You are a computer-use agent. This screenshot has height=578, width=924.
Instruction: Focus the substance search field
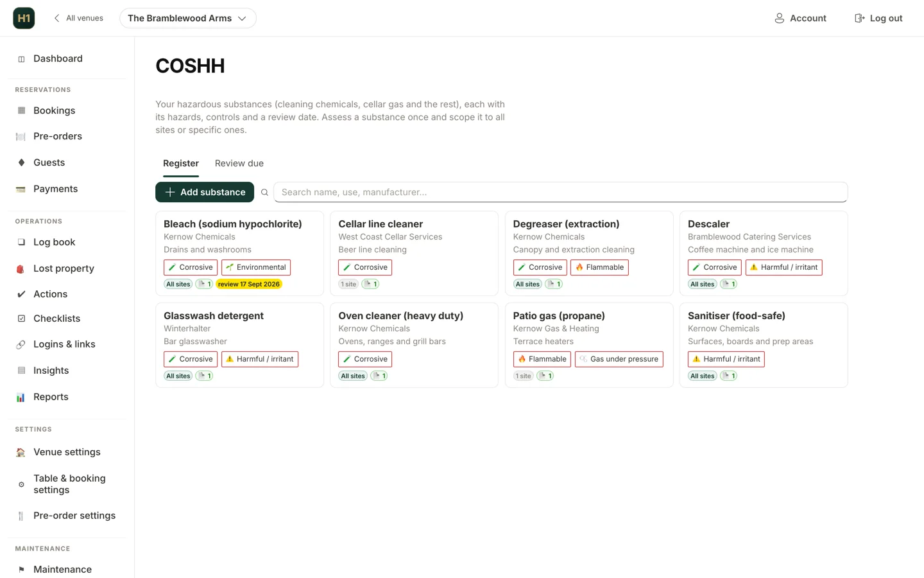point(561,192)
